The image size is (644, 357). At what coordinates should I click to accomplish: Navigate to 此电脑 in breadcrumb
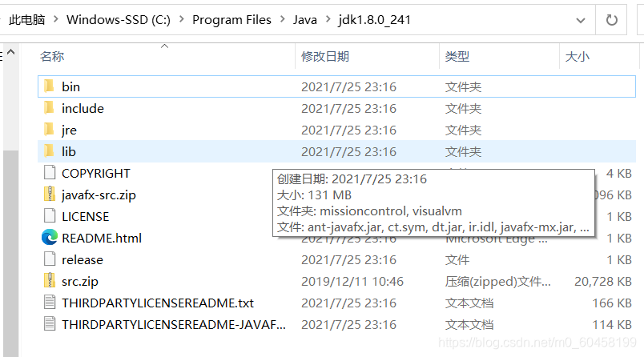[x=27, y=20]
